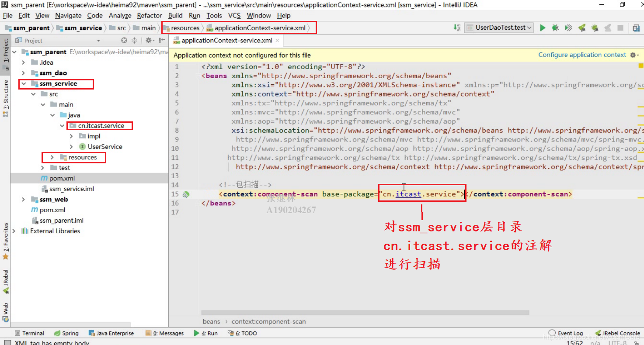
Task: Collapse All icon in Project panel header
Action: (x=135, y=40)
